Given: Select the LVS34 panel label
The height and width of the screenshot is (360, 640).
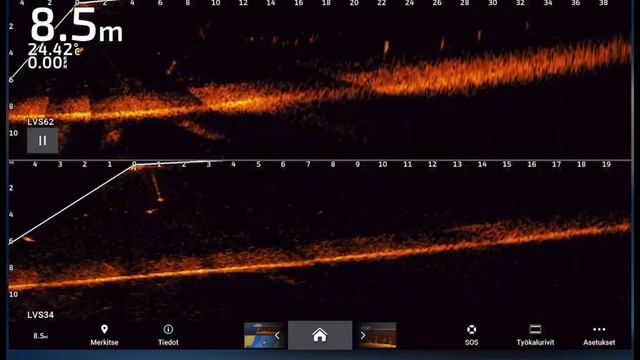Looking at the screenshot, I should coord(40,315).
